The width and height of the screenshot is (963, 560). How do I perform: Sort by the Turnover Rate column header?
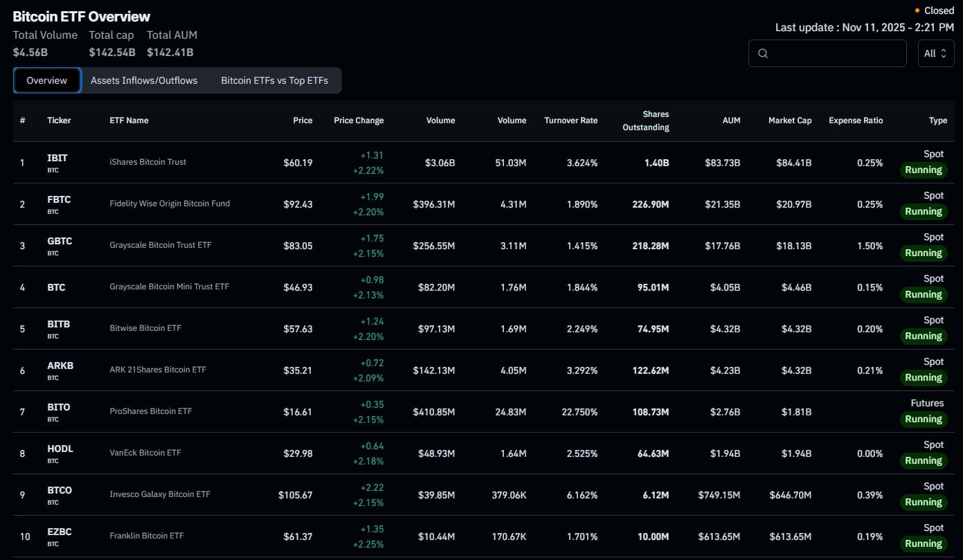(x=570, y=120)
